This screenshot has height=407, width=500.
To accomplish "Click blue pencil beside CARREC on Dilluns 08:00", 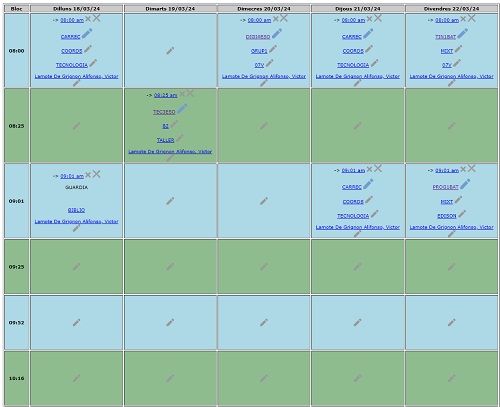I will [x=87, y=34].
